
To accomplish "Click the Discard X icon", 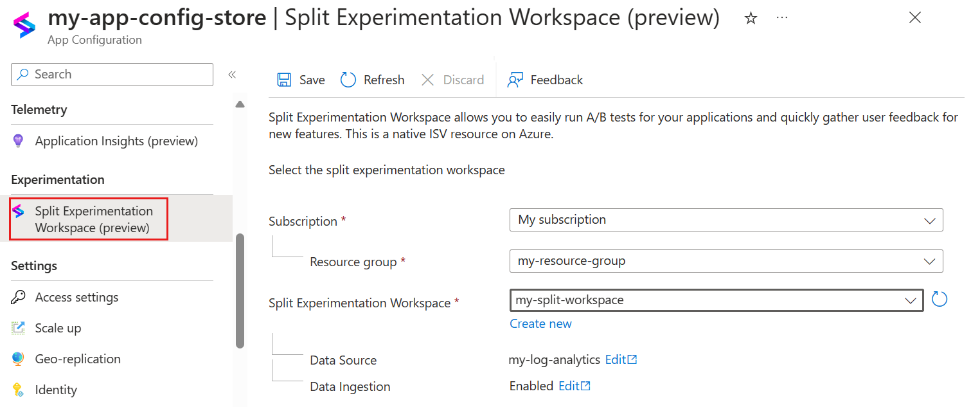I will tap(427, 80).
